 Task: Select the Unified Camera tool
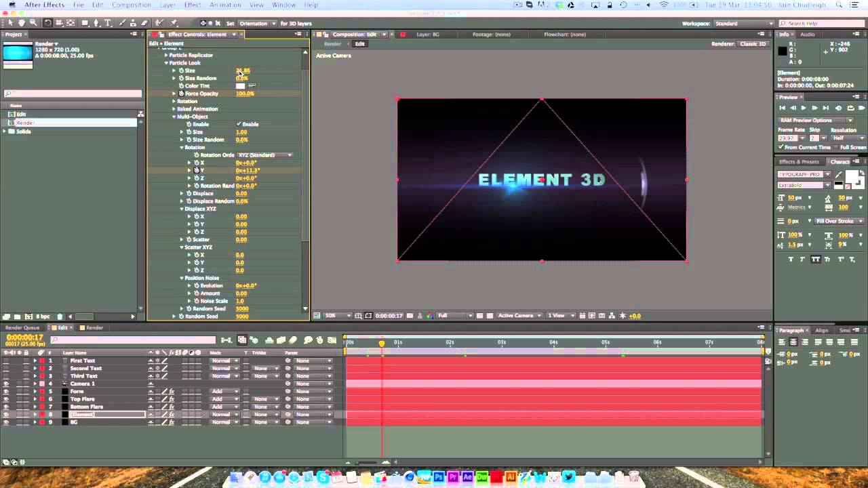pos(59,23)
